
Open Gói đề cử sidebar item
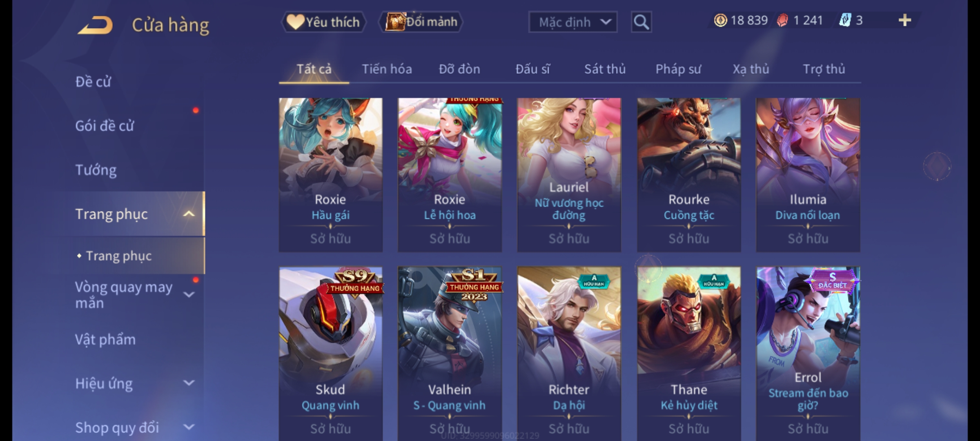[105, 126]
